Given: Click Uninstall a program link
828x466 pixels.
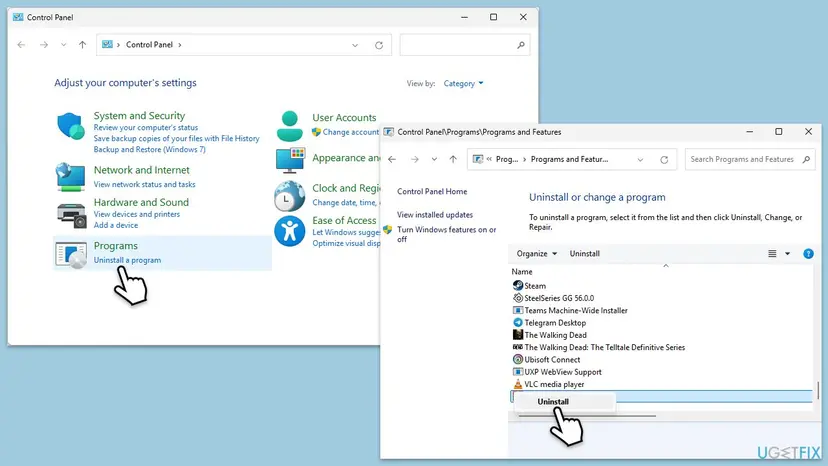Looking at the screenshot, I should click(x=127, y=260).
